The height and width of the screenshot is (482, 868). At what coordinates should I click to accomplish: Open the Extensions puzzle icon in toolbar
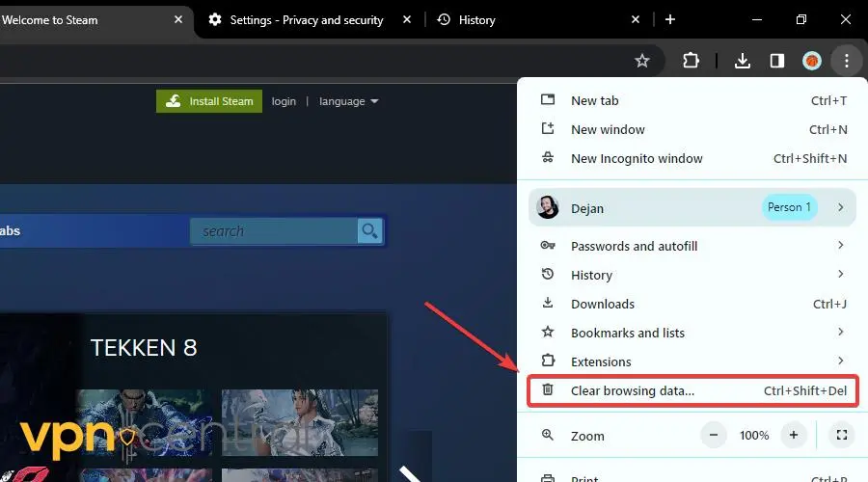691,61
